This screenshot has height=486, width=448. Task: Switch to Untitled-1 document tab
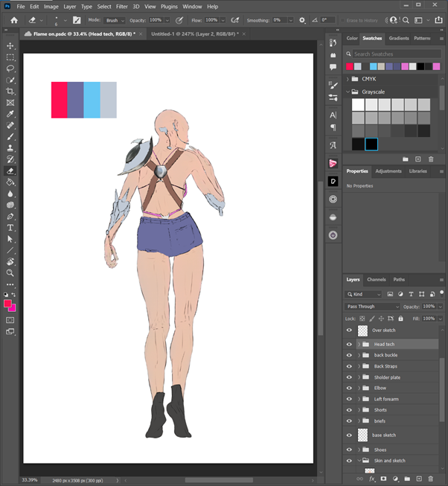click(194, 34)
